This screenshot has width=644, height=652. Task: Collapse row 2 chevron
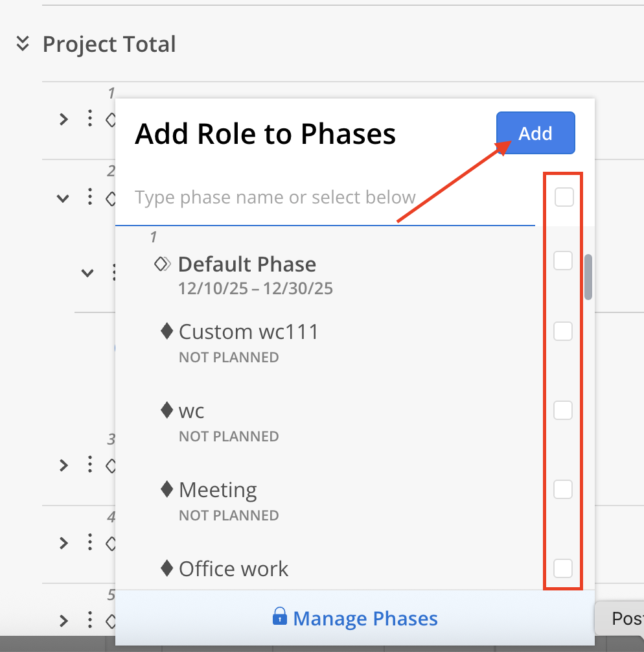63,198
